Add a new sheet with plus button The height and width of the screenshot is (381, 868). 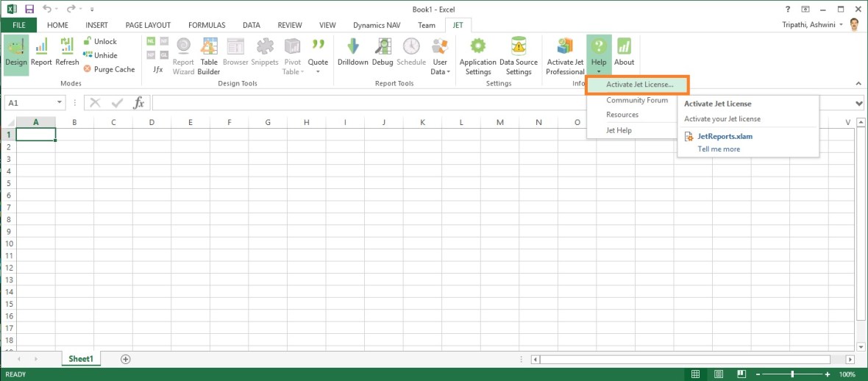click(126, 359)
